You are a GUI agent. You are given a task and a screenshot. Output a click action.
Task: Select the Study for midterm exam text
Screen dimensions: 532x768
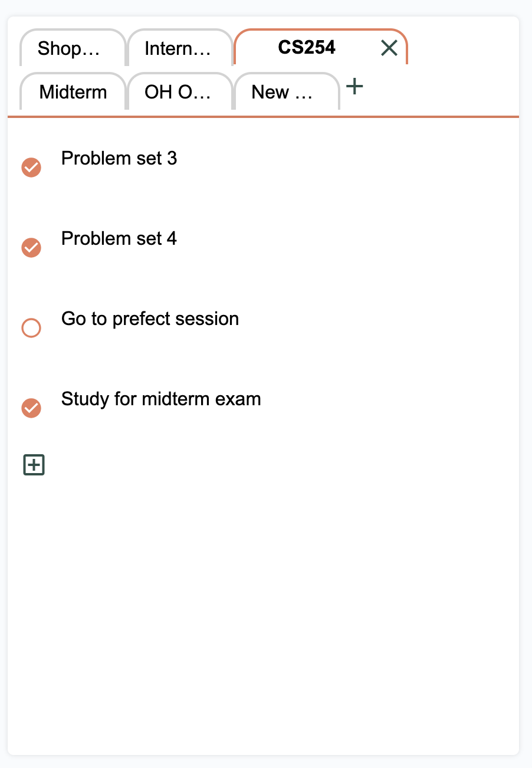[161, 399]
